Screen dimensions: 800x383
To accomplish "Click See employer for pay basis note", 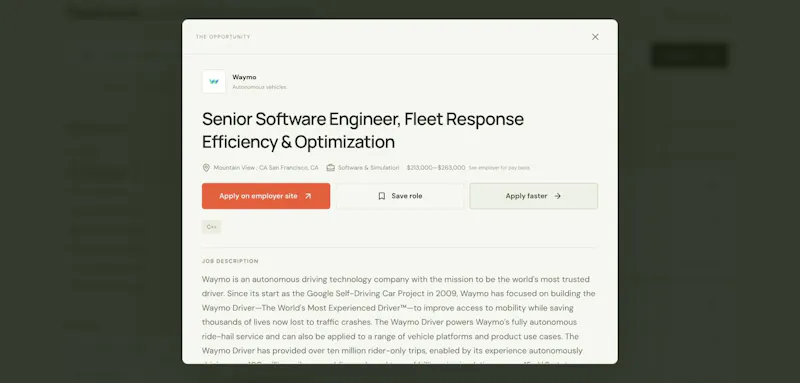I will click(x=499, y=168).
